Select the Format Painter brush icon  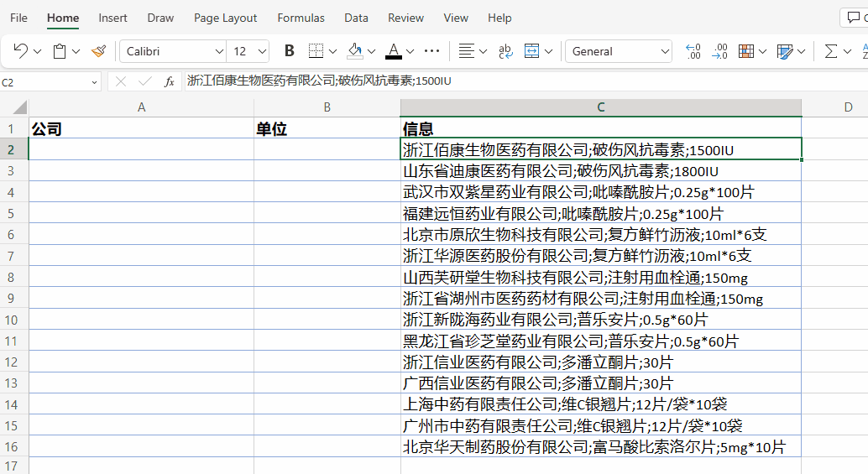(x=99, y=51)
